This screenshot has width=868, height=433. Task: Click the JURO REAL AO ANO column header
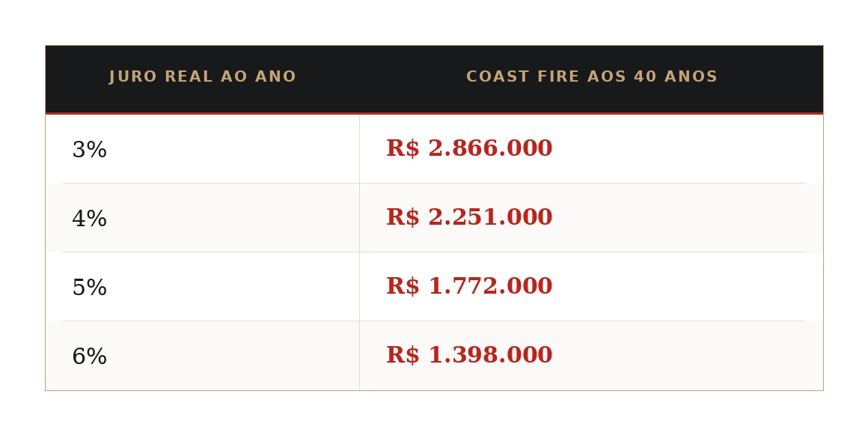coord(203,77)
